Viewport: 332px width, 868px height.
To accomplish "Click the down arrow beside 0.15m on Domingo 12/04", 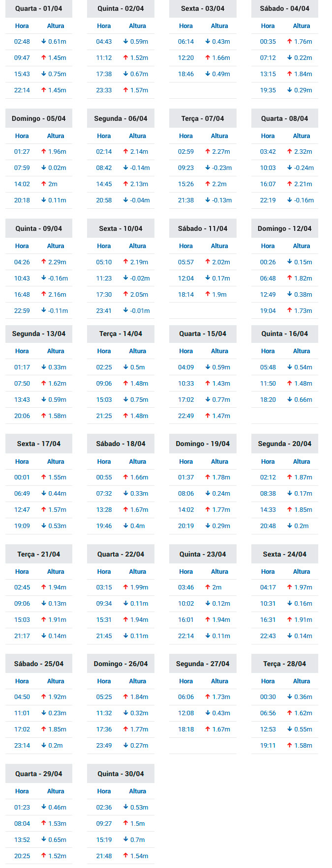I will click(x=289, y=262).
